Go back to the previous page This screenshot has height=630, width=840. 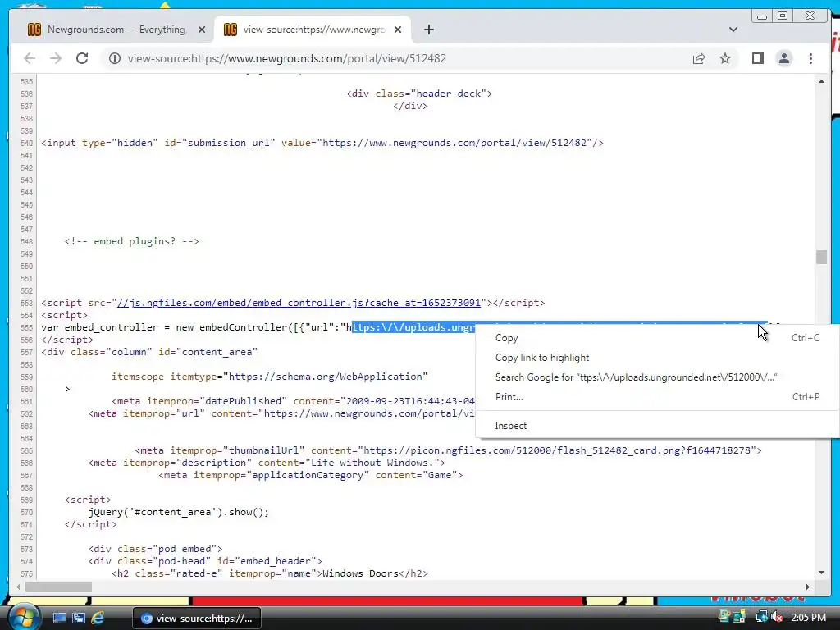coord(30,58)
